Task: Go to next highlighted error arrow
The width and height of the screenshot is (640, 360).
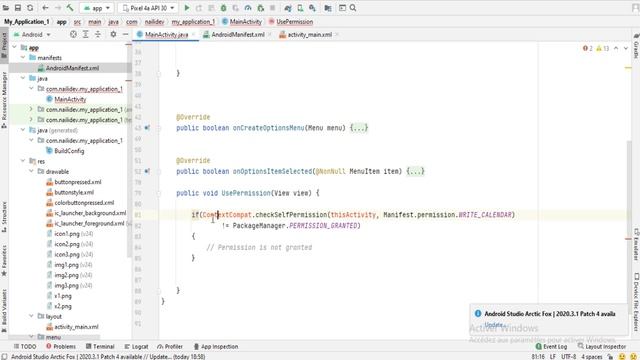Action: click(626, 48)
